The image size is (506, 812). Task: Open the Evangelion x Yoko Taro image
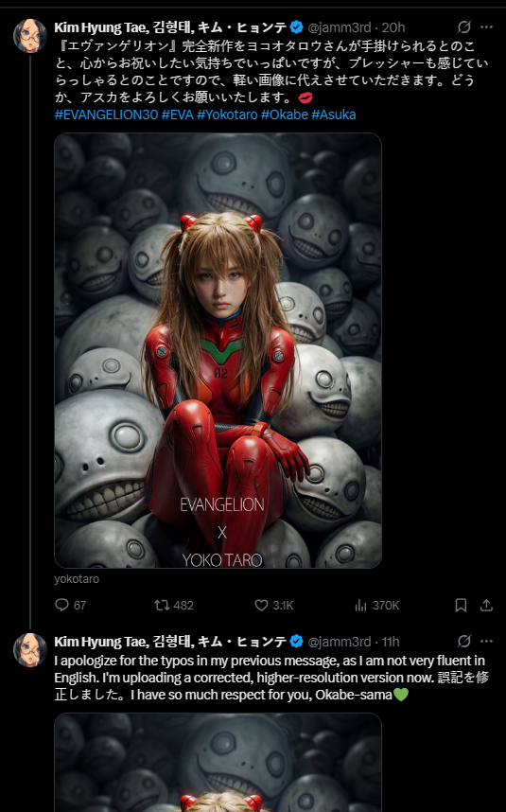[x=218, y=350]
